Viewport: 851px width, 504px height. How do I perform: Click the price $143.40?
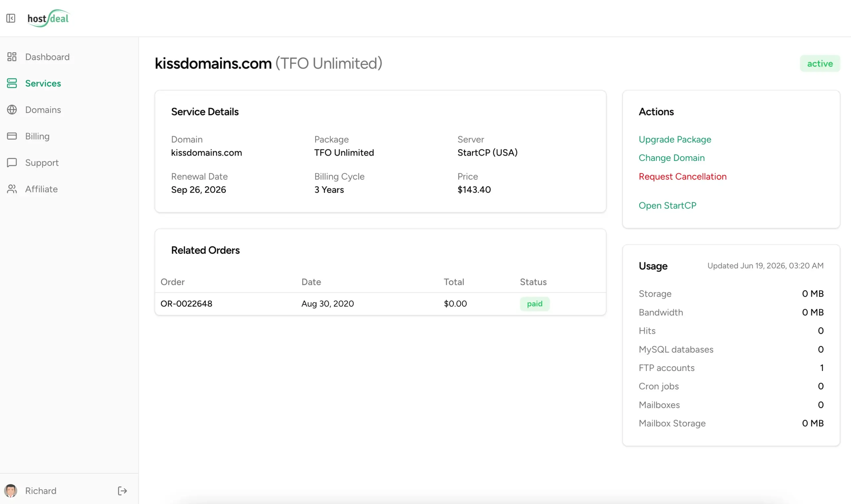[474, 190]
